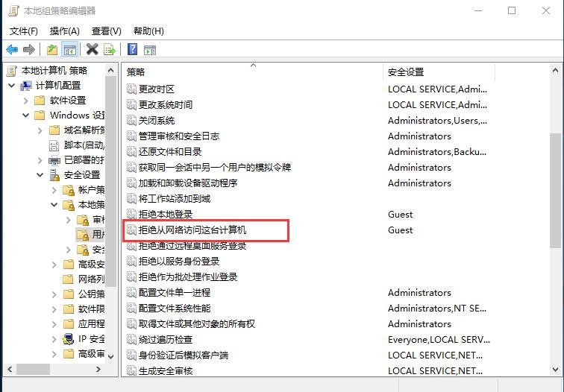
Task: Expand the 软件设置 tree node
Action: pyautogui.click(x=26, y=101)
